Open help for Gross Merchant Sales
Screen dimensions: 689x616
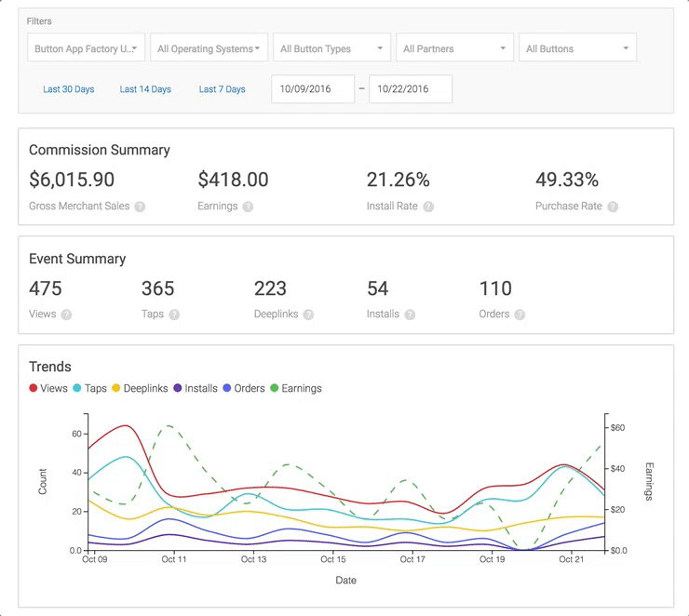140,207
